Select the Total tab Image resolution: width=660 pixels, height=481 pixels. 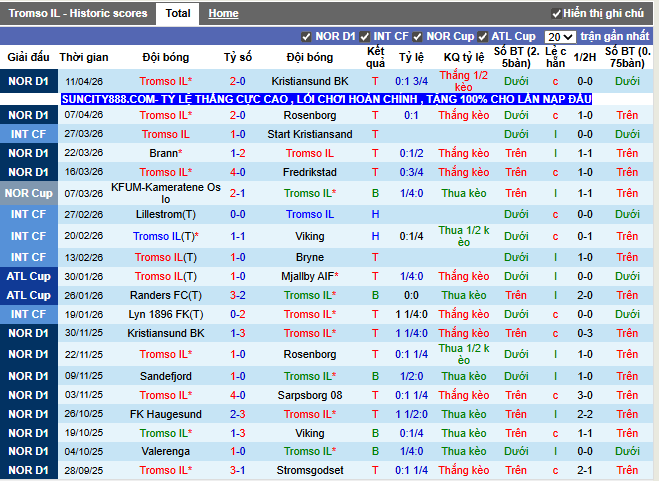tap(178, 14)
